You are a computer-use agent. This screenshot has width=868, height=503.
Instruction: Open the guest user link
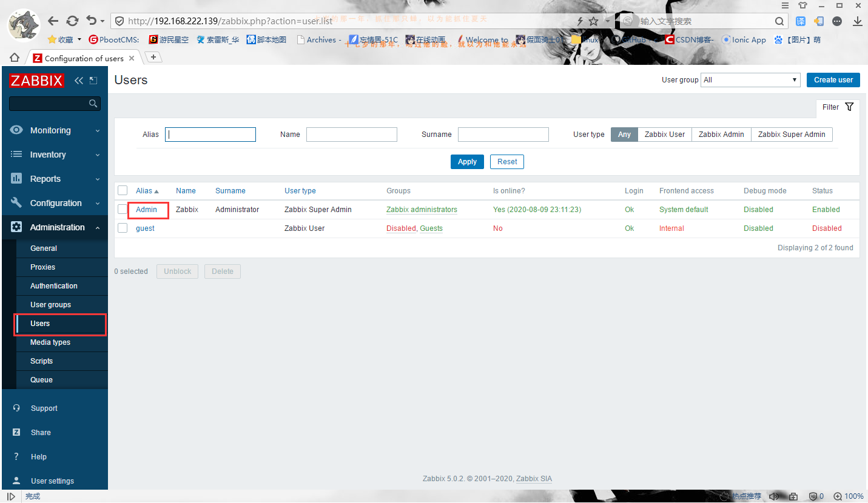145,228
